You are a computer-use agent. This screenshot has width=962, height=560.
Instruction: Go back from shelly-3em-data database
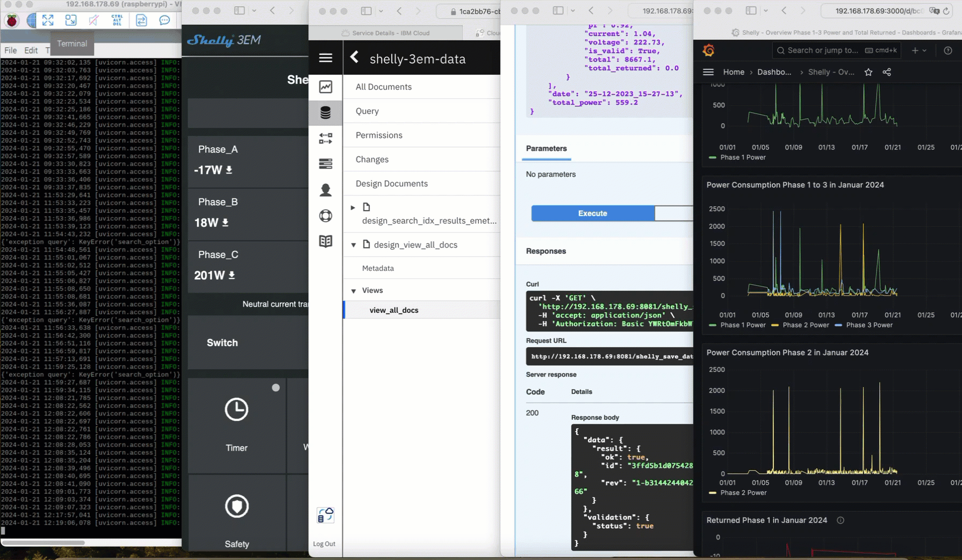[x=355, y=57]
